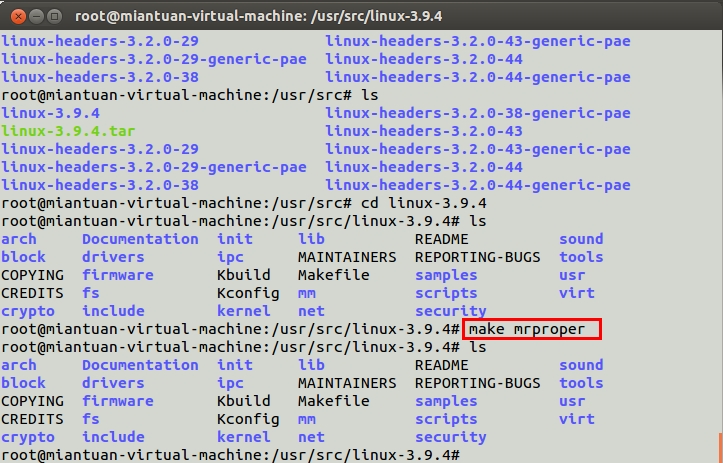Image resolution: width=723 pixels, height=463 pixels.
Task: Select tools directory listed after make mrproper
Action: (x=581, y=383)
